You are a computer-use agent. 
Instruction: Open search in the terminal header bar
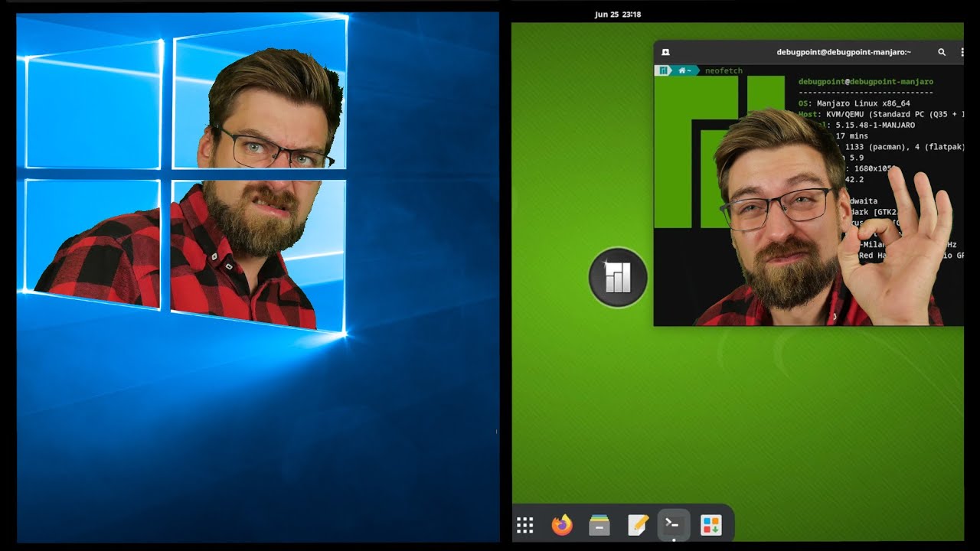coord(942,52)
